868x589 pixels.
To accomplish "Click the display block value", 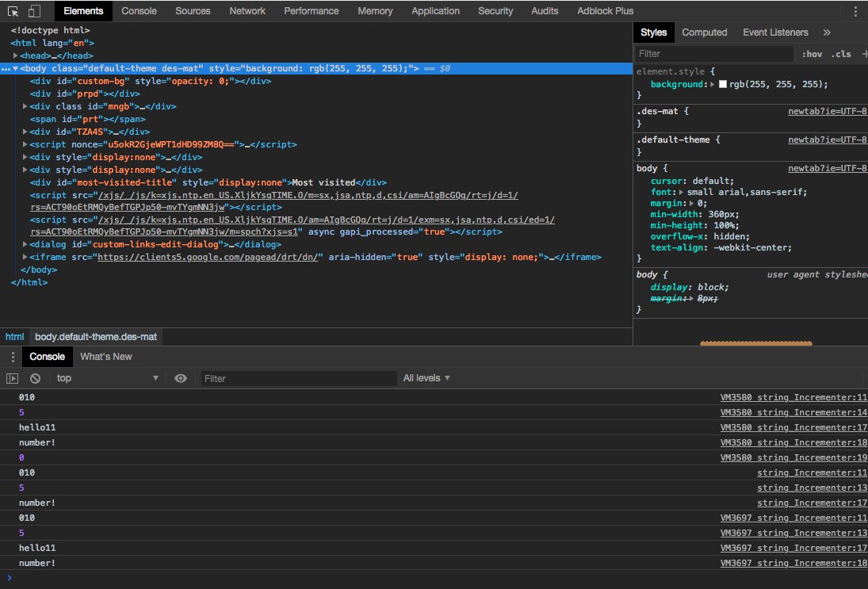I will coord(711,287).
